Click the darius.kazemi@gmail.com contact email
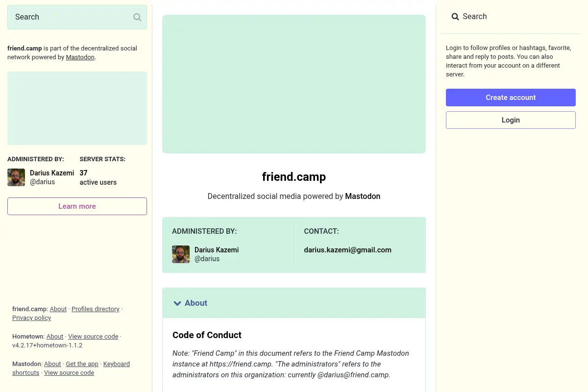 [347, 250]
